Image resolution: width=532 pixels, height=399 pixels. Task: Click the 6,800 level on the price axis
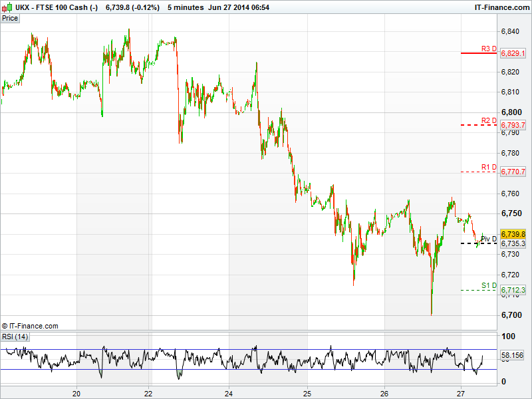point(511,112)
